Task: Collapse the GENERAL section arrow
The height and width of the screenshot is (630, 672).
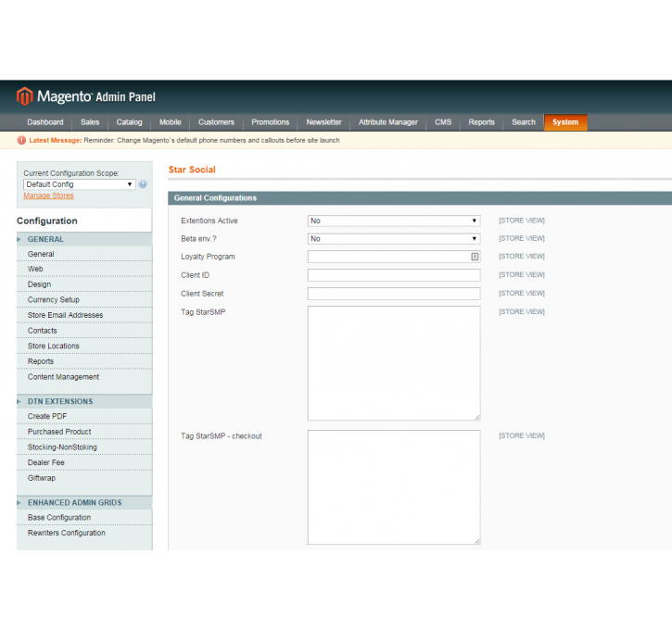Action: coord(19,239)
